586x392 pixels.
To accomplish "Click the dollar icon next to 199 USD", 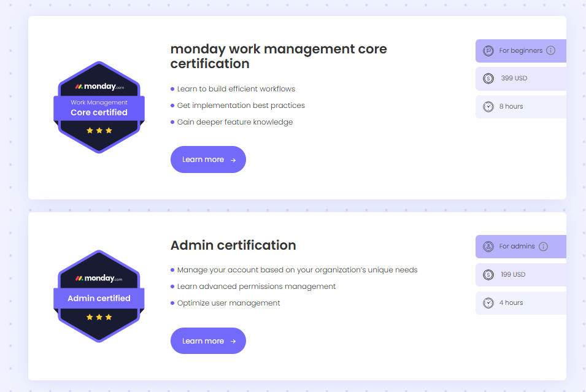I will (x=488, y=275).
